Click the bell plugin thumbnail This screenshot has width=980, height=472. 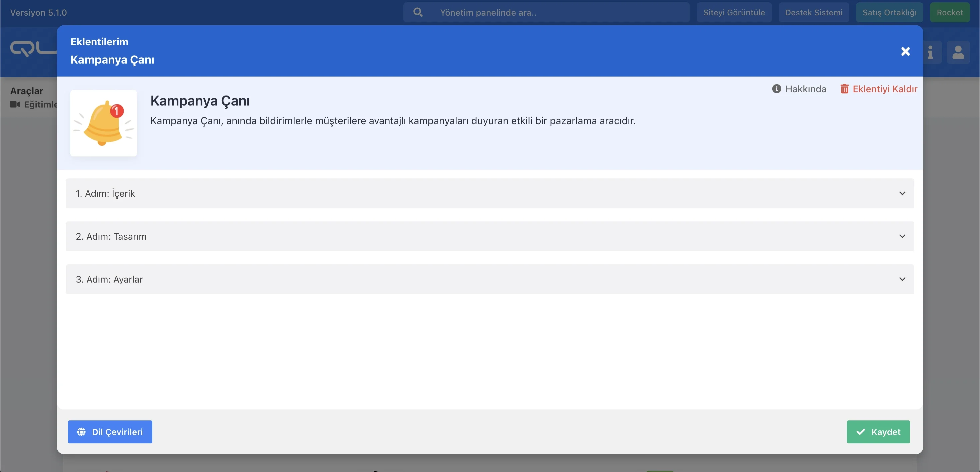[103, 123]
